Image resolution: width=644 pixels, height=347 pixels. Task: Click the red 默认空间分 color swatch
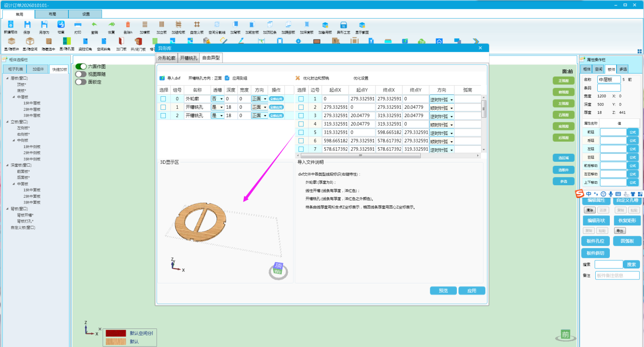coord(116,333)
